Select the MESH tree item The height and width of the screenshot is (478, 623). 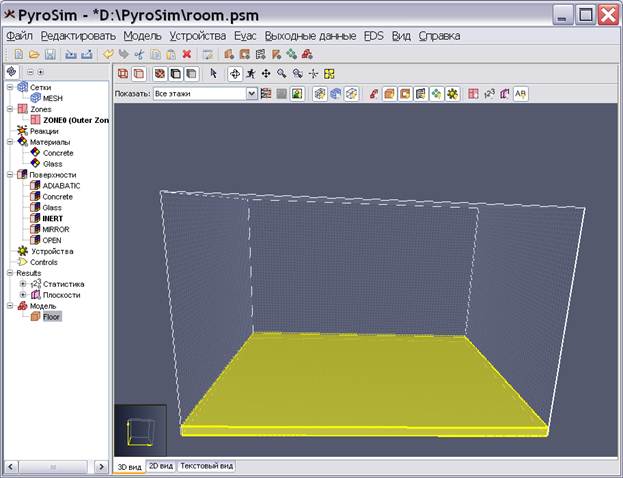(x=52, y=98)
